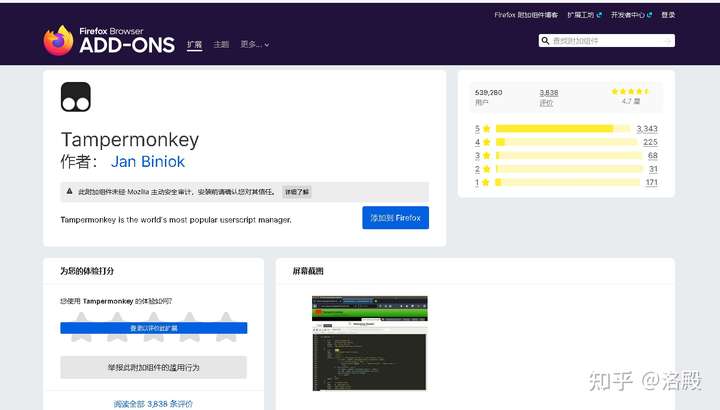Viewport: 720px width, 410px height.
Task: Click the Firefox Browser ADD-ONS logo
Action: (109, 40)
